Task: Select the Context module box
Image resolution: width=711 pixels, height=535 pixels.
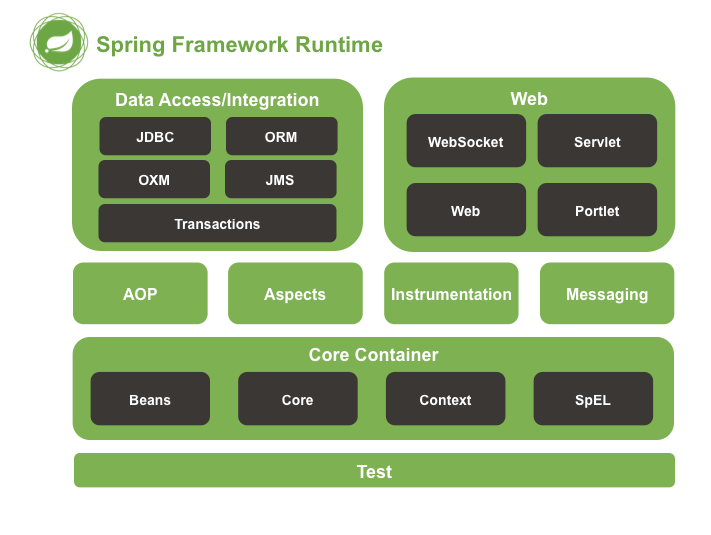Action: [445, 399]
